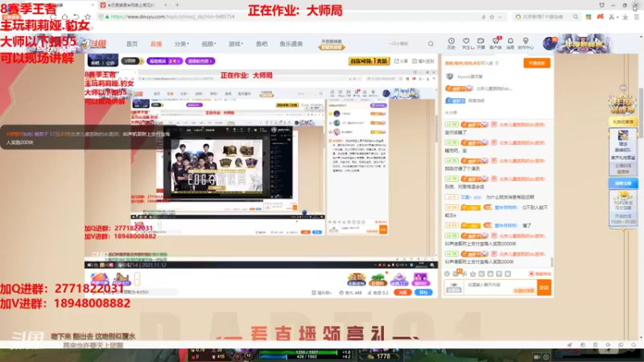Viewport: 644px width, 362px height.
Task: Click the fan badge selector beside chat input
Action: click(x=454, y=288)
